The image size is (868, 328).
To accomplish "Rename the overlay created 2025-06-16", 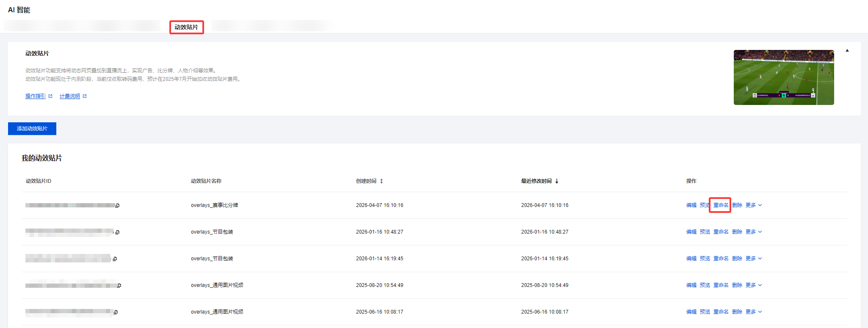I will [721, 312].
